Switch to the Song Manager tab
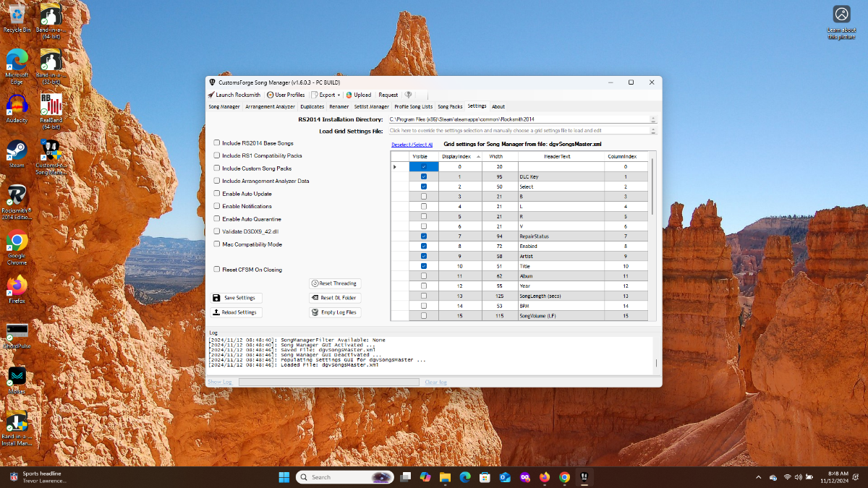The height and width of the screenshot is (488, 868). coord(224,106)
